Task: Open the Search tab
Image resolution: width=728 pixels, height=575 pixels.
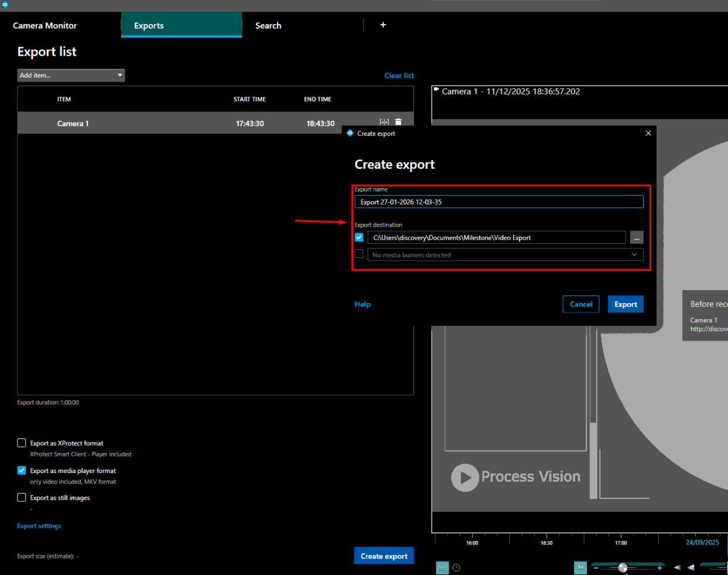Action: point(268,26)
